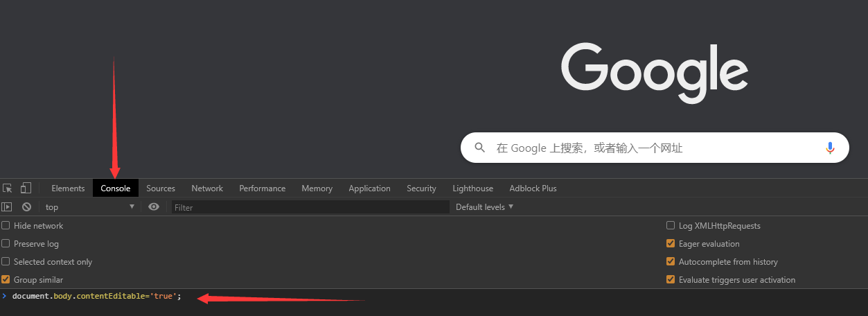The width and height of the screenshot is (868, 316).
Task: Open the Network tab
Action: (207, 188)
